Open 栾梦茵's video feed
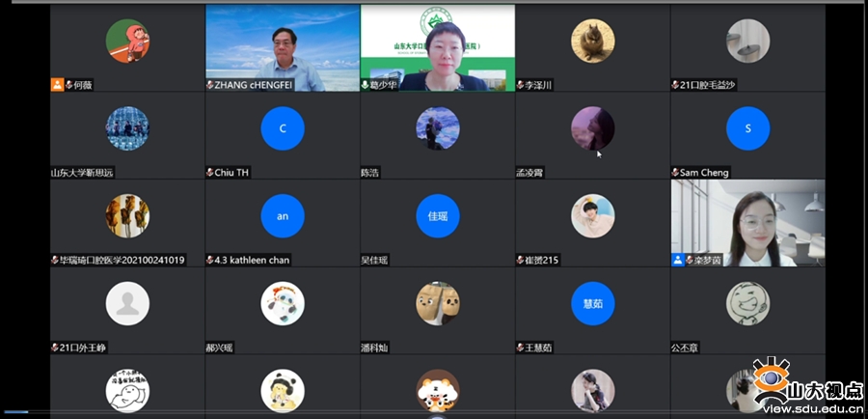The height and width of the screenshot is (419, 868). 747,223
